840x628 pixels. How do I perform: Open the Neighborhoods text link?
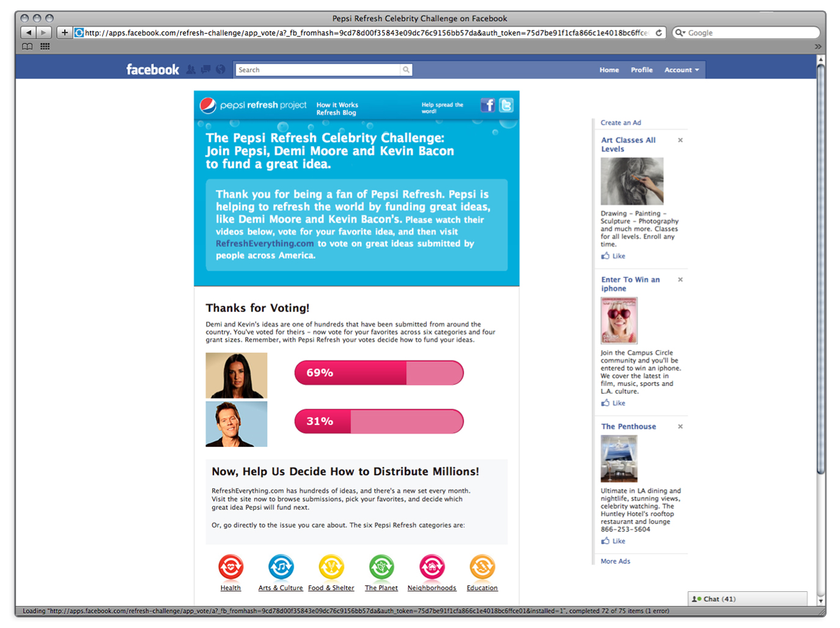[432, 588]
